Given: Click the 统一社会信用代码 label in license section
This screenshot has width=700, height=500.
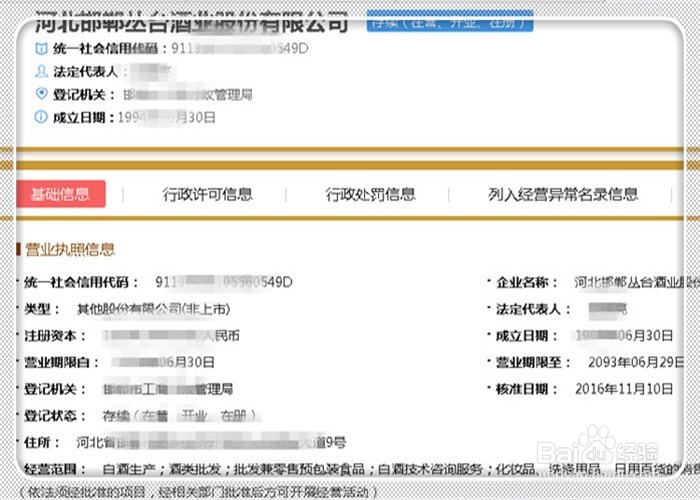Looking at the screenshot, I should coord(81,282).
